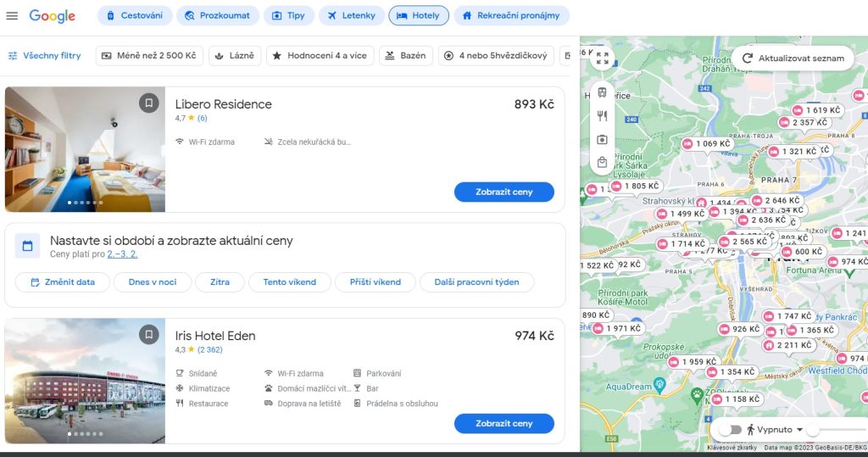Select the 1 499 Kč map price pin
868x457 pixels.
682,214
